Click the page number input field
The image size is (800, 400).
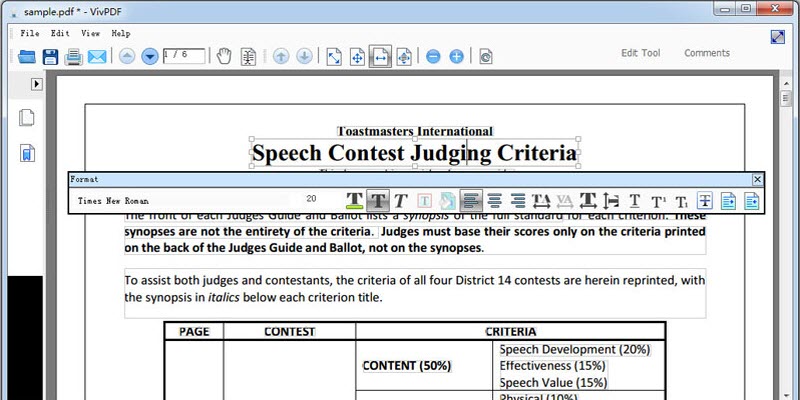tap(183, 56)
